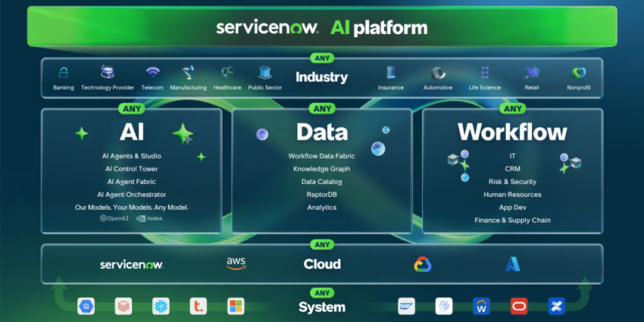
Task: Click the Technology Provider server icon
Action: tap(108, 72)
